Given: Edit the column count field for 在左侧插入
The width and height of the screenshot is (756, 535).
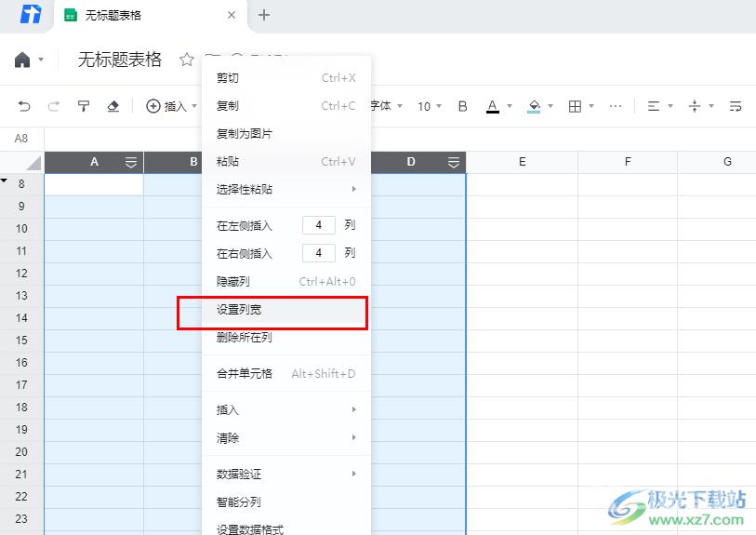Looking at the screenshot, I should pos(319,225).
